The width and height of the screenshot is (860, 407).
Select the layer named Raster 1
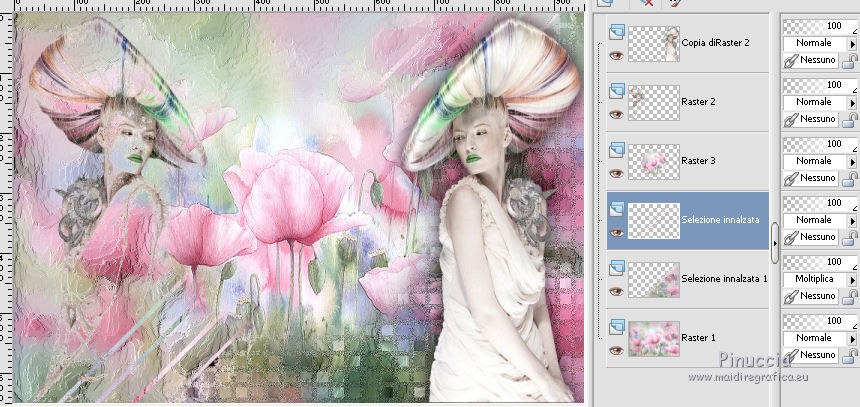click(698, 338)
